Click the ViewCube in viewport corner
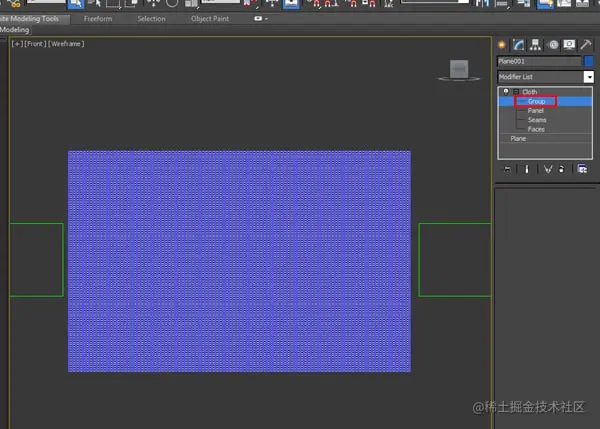Image resolution: width=600 pixels, height=429 pixels. [459, 70]
